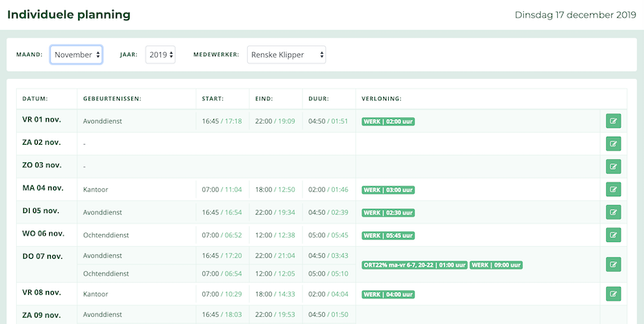Select the WERK | 09:00 uur badge
Screen dimensions: 644x324
tap(497, 265)
